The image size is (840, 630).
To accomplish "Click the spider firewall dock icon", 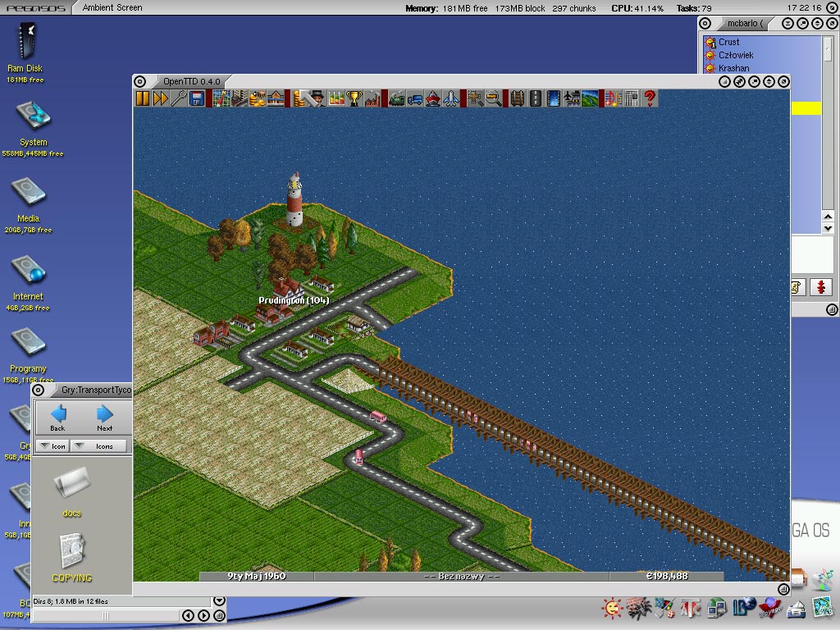I will coord(638,608).
